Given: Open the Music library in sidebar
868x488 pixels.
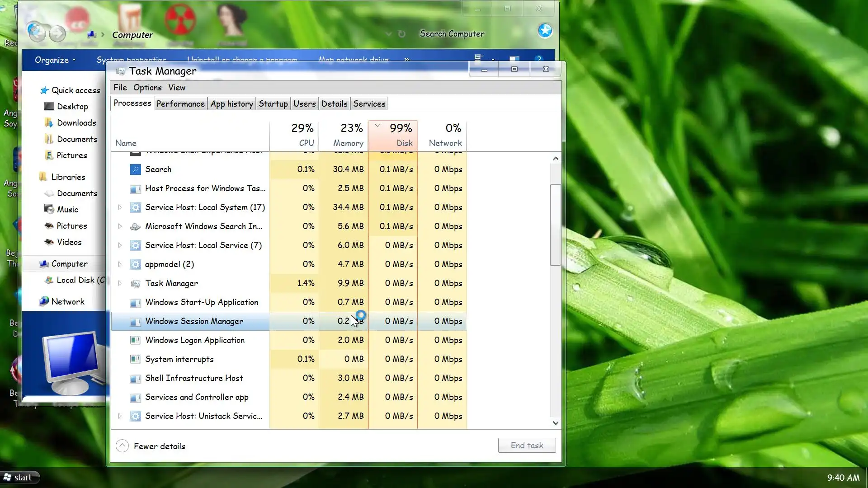Looking at the screenshot, I should pos(67,210).
